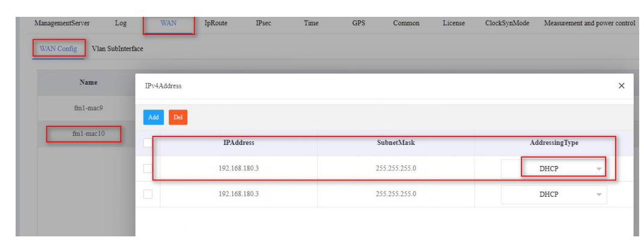The width and height of the screenshot is (644, 249).
Task: Switch to the GPS tab
Action: (x=357, y=23)
